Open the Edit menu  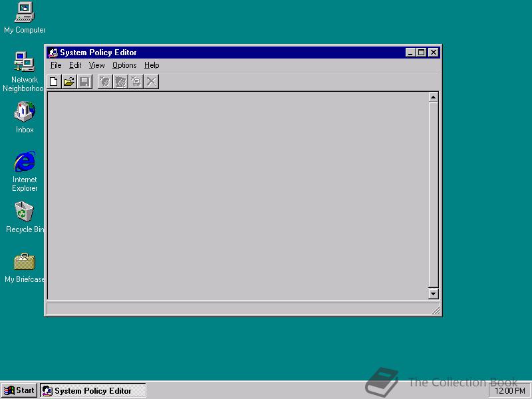(75, 65)
